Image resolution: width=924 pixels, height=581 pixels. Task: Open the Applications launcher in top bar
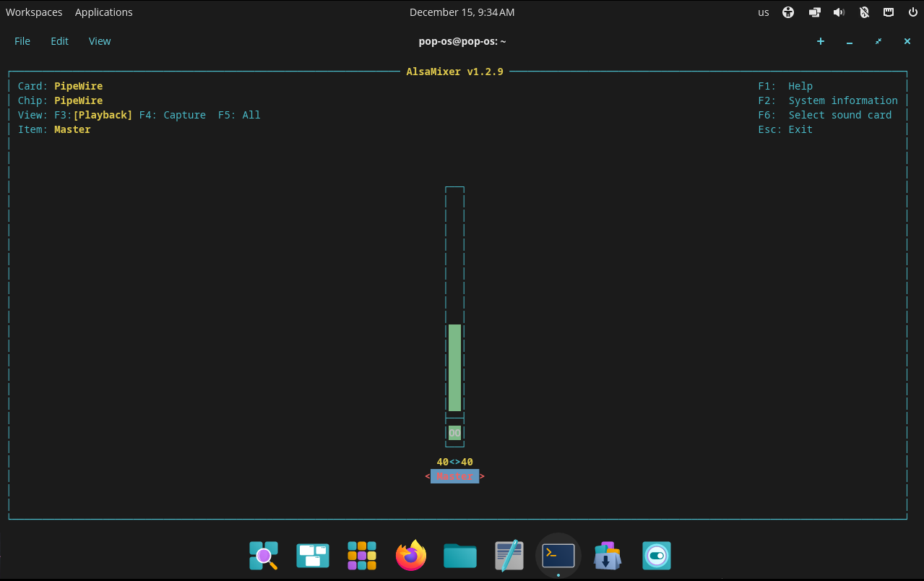tap(104, 12)
